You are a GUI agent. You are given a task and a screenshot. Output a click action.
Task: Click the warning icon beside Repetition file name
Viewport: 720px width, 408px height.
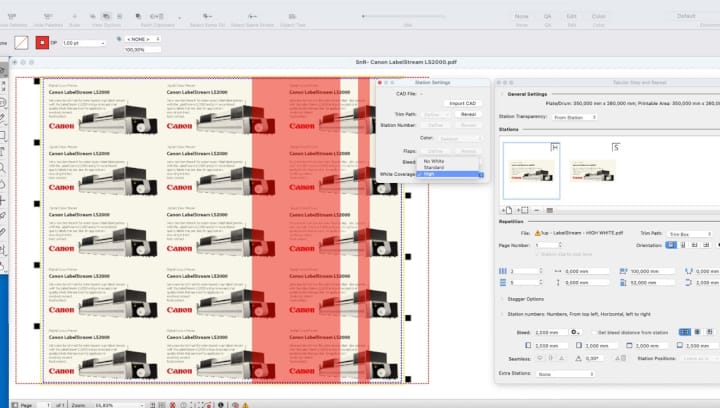(x=538, y=233)
